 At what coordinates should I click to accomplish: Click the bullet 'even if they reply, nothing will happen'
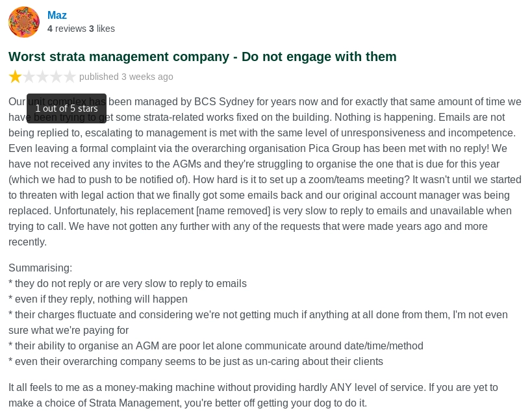[98, 299]
